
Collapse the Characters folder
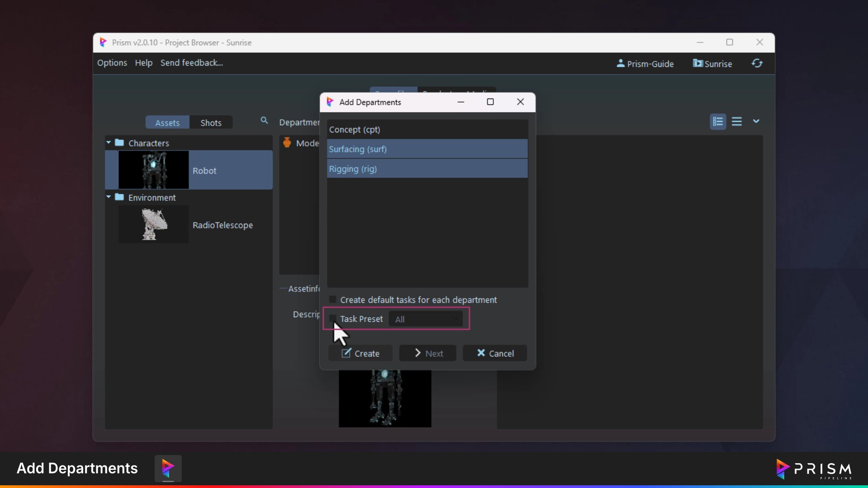pos(108,143)
